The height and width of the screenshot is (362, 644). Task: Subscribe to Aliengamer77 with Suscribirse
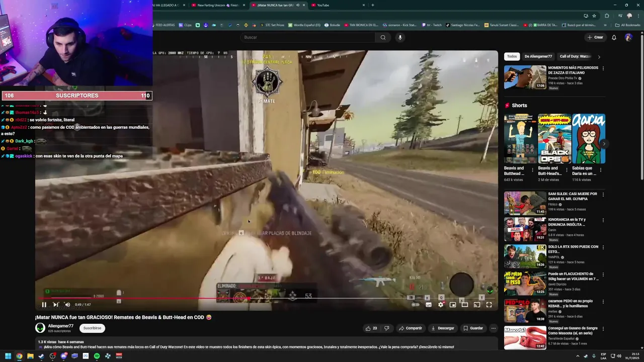click(92, 328)
